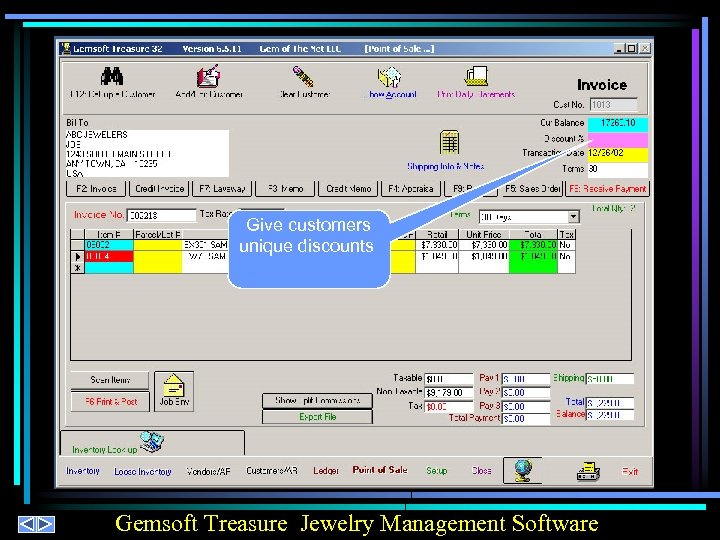Select the Credit Memo tab
This screenshot has height=540, width=720.
pyautogui.click(x=348, y=189)
